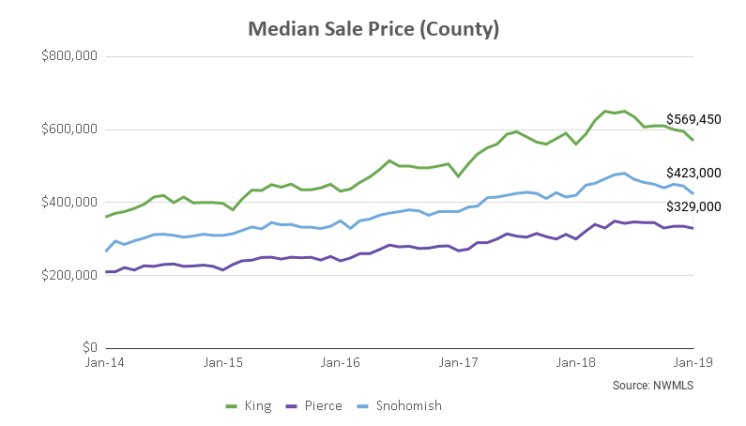
Task: Select the $800,000 y-axis label
Action: (68, 56)
